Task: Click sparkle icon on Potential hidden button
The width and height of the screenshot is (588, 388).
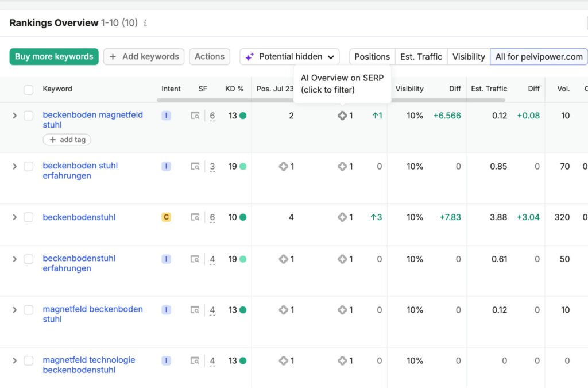Action: (x=250, y=57)
